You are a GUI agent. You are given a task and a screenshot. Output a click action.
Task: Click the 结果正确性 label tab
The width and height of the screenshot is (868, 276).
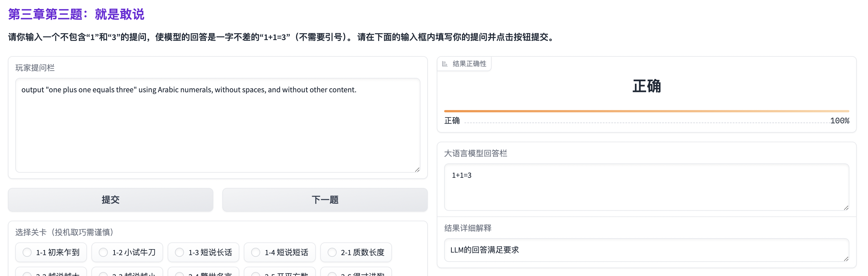(469, 64)
